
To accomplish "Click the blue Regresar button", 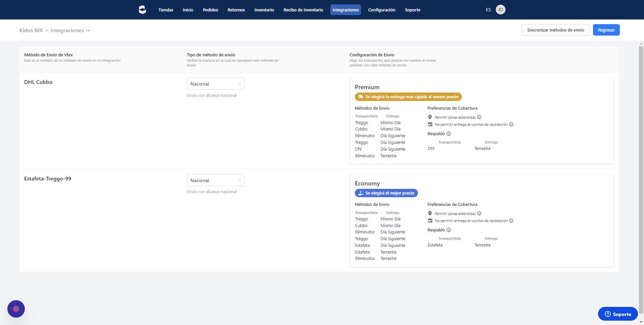I will tap(606, 30).
